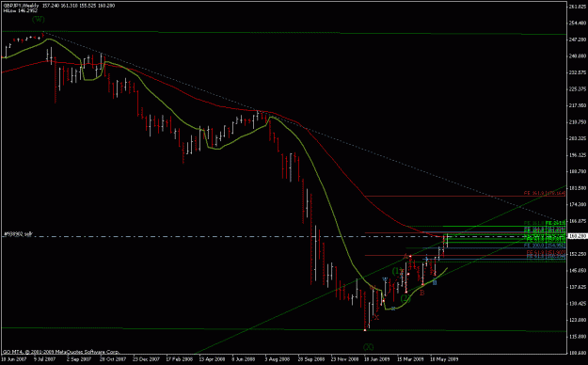This screenshot has width=588, height=365.
Task: Select the green (W) wave label
Action: [39, 19]
